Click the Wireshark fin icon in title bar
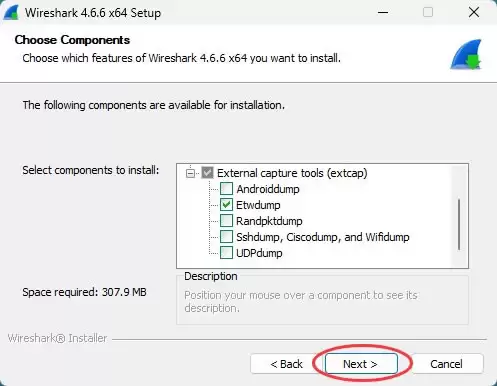The image size is (497, 386). [11, 13]
